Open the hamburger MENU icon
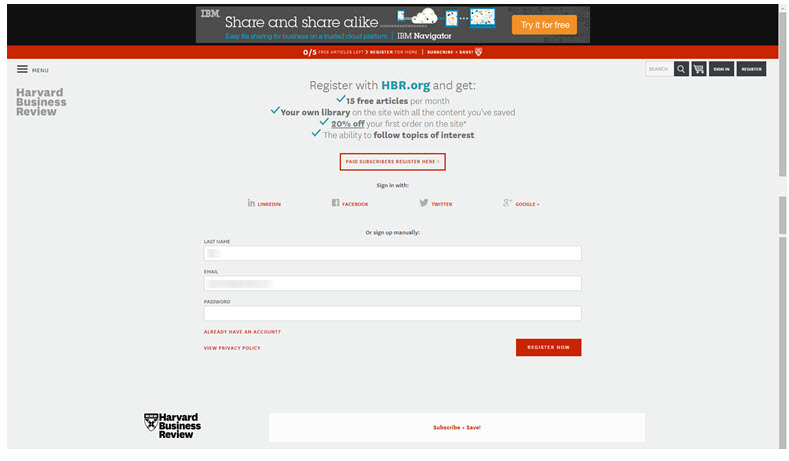The image size is (789, 461). [22, 69]
